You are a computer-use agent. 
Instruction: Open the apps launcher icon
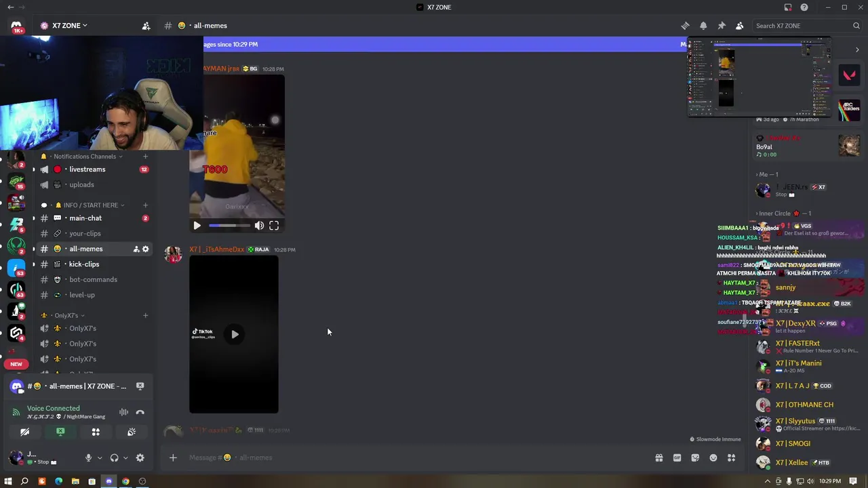731,458
